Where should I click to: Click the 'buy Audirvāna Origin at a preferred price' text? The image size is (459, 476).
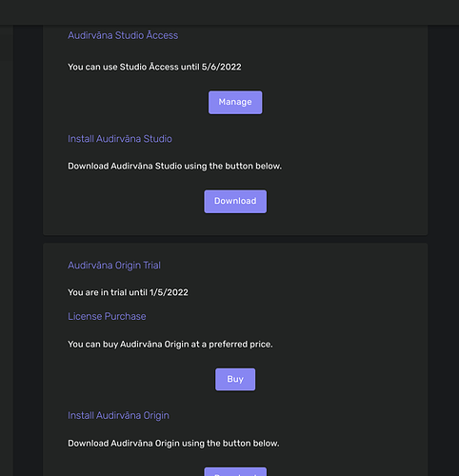click(188, 345)
